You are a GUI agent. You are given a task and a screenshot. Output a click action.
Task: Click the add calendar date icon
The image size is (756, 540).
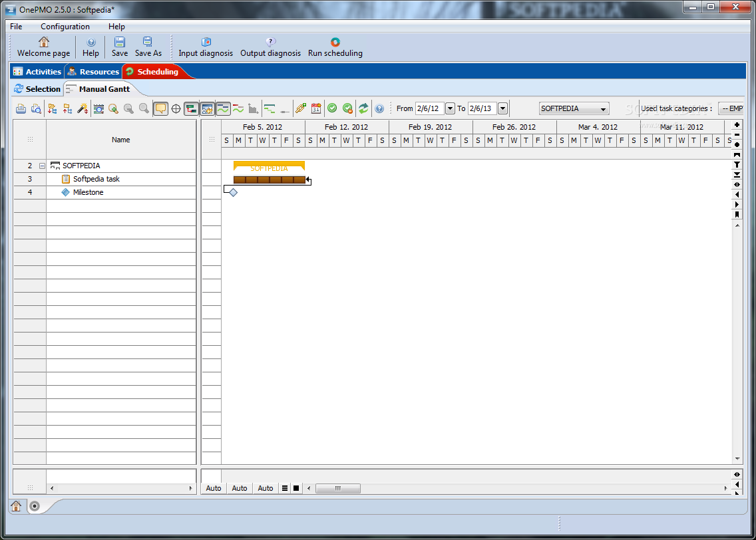point(316,109)
